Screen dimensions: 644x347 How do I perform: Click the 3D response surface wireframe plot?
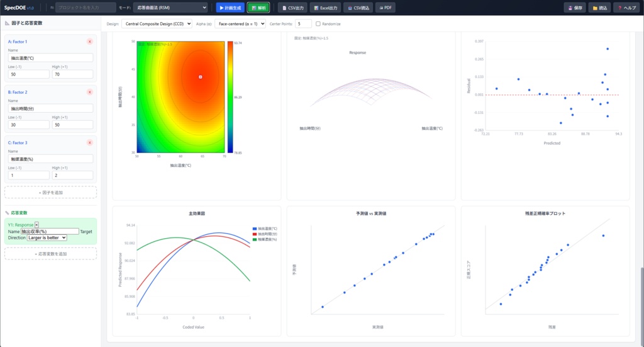(x=371, y=92)
